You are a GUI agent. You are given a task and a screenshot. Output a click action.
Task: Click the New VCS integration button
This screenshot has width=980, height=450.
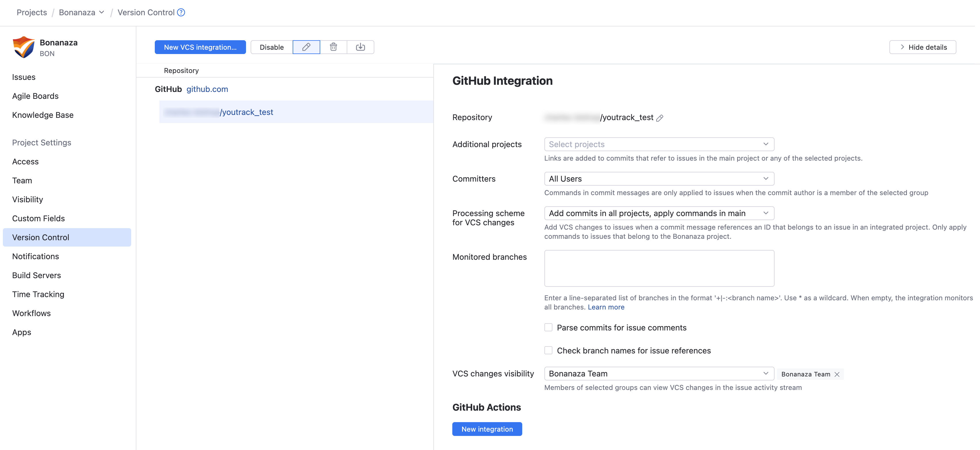200,47
